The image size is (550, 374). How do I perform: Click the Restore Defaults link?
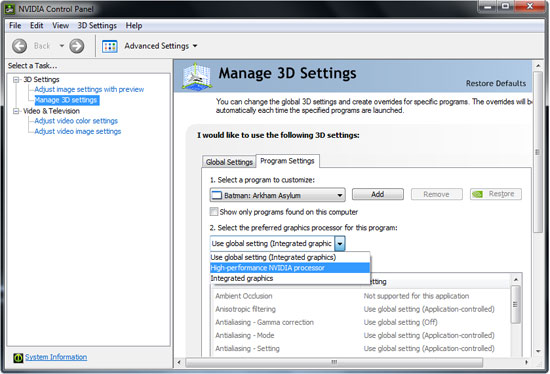496,84
